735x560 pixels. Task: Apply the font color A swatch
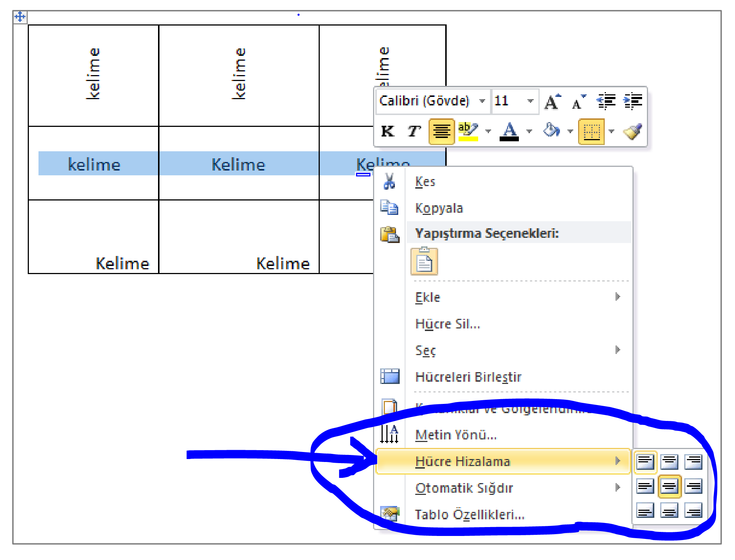(x=509, y=131)
